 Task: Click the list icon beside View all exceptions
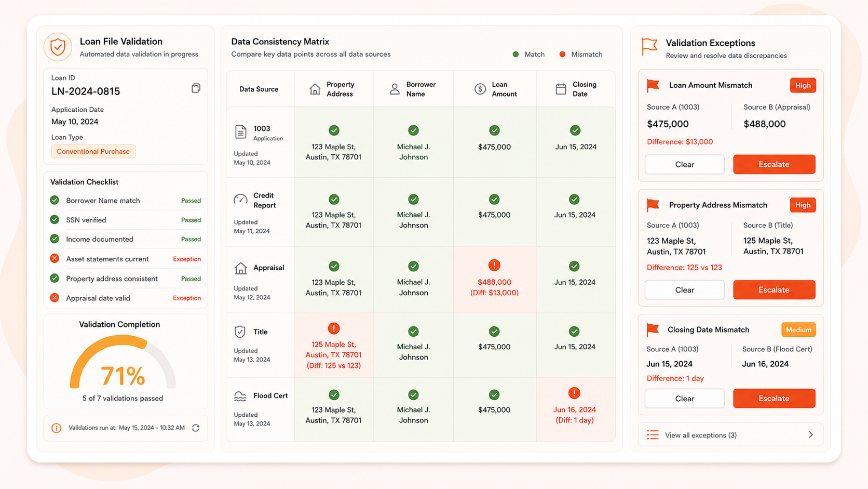[653, 435]
